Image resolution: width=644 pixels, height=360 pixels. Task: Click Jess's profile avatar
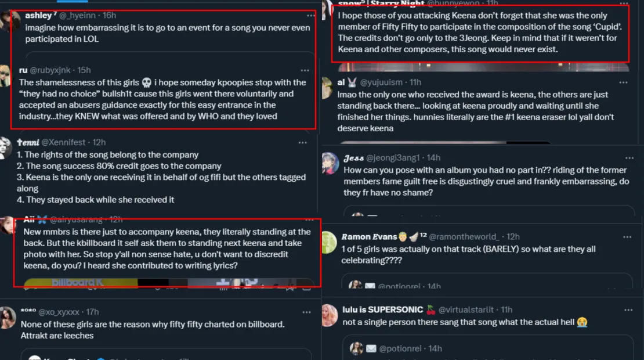click(330, 163)
